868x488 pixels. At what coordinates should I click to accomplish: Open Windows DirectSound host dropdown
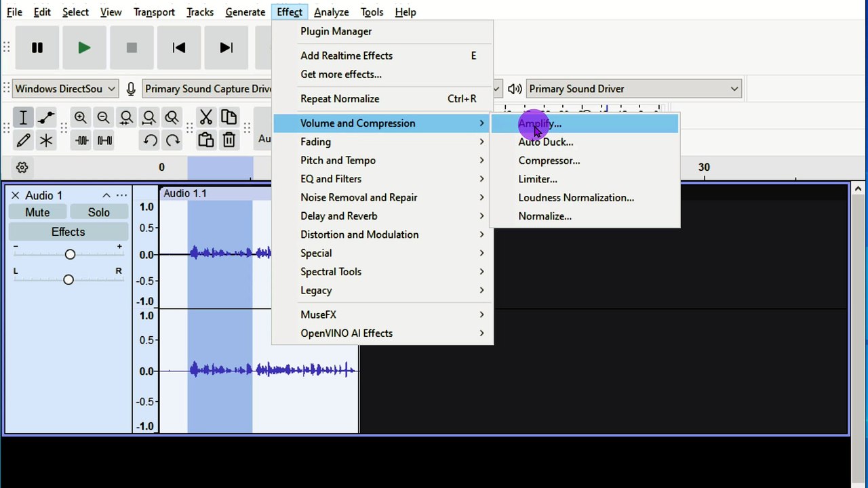(x=65, y=89)
